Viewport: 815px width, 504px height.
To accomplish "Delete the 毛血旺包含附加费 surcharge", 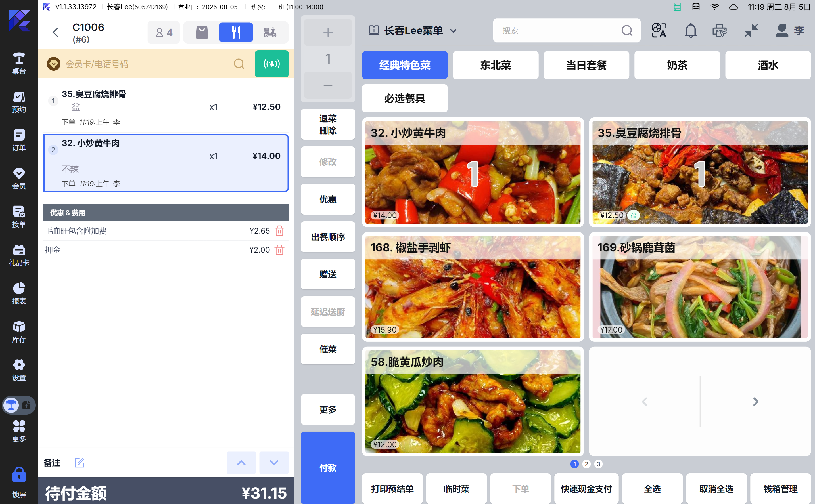I will coord(279,231).
